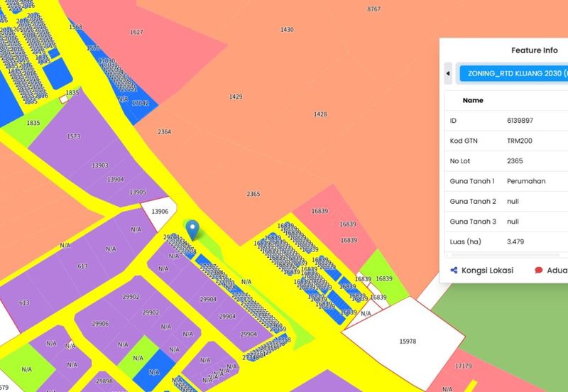Click the share icon beside Kongsi Lokasi
This screenshot has width=568, height=392.
coord(454,270)
